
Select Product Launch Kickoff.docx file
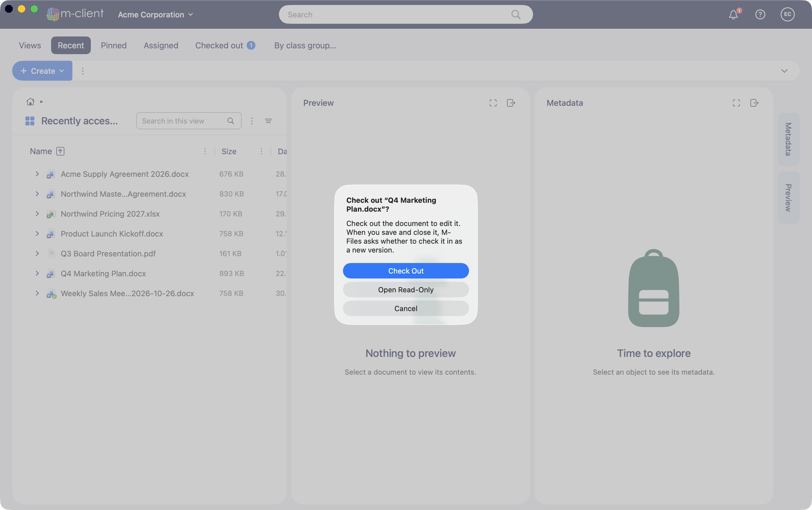coord(112,234)
